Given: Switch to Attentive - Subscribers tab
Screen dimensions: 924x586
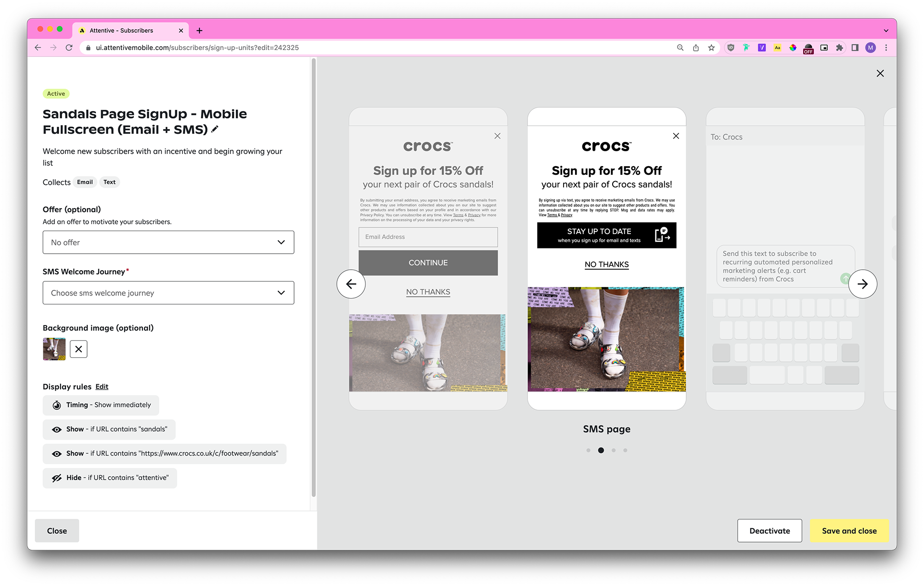Looking at the screenshot, I should [121, 30].
